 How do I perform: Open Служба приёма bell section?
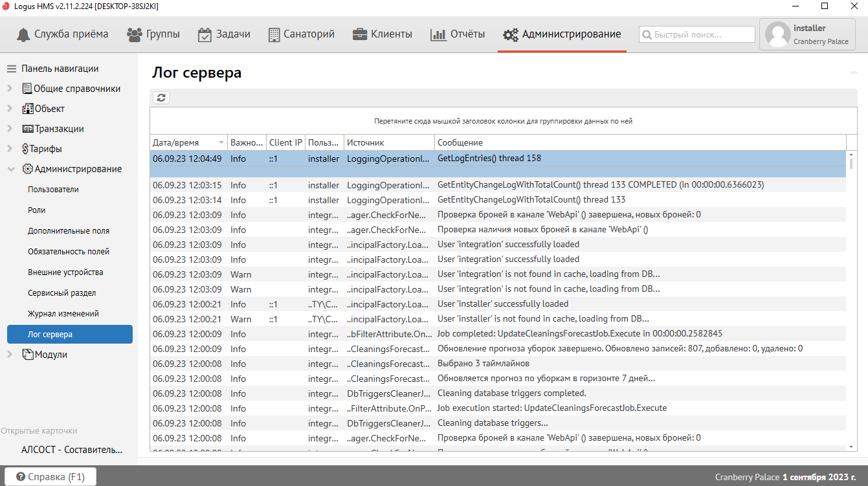click(x=63, y=34)
